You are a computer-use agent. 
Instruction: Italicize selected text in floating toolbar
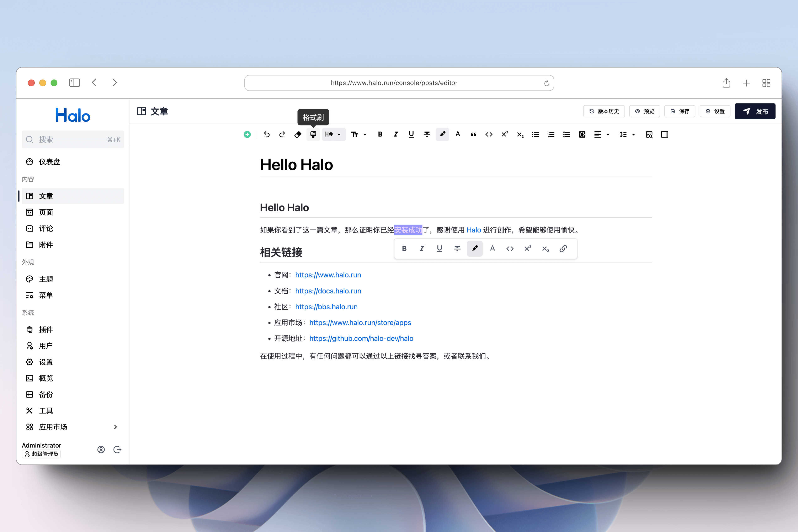422,248
